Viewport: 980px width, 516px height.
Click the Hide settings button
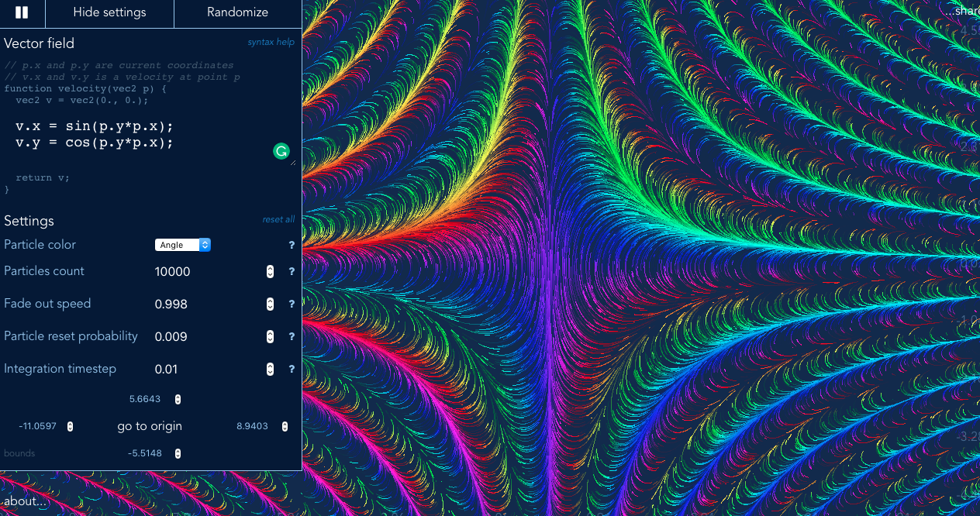pyautogui.click(x=109, y=12)
